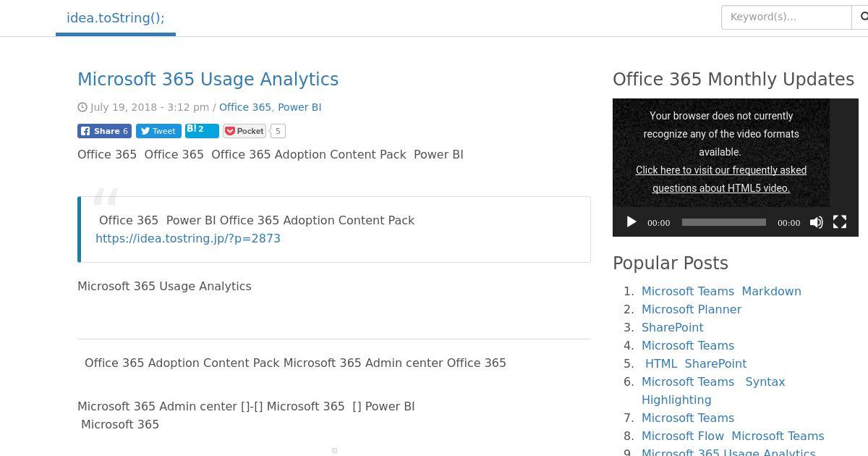Viewport: 868px width, 456px height.
Task: Seek on the video progress bar
Action: pos(723,222)
